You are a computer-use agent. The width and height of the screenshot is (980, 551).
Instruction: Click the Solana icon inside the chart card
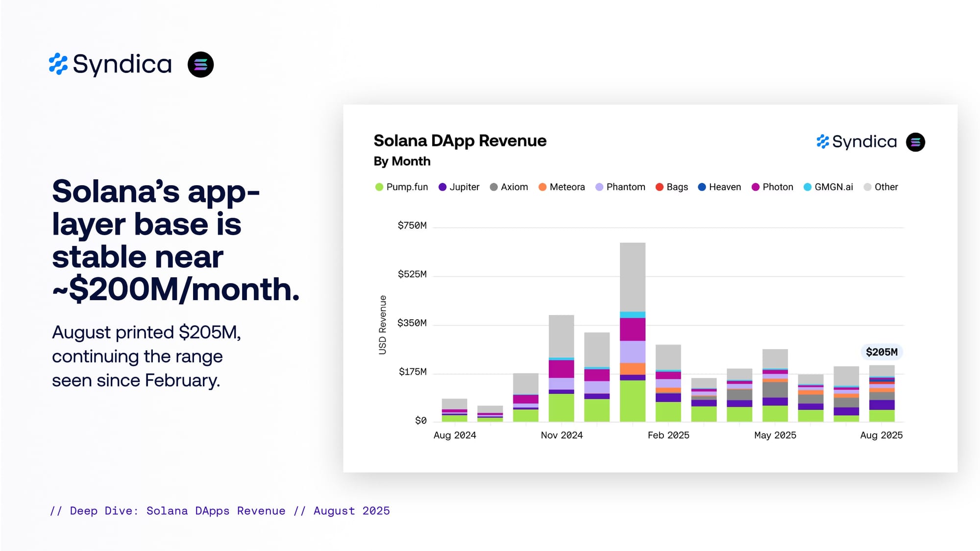(915, 142)
